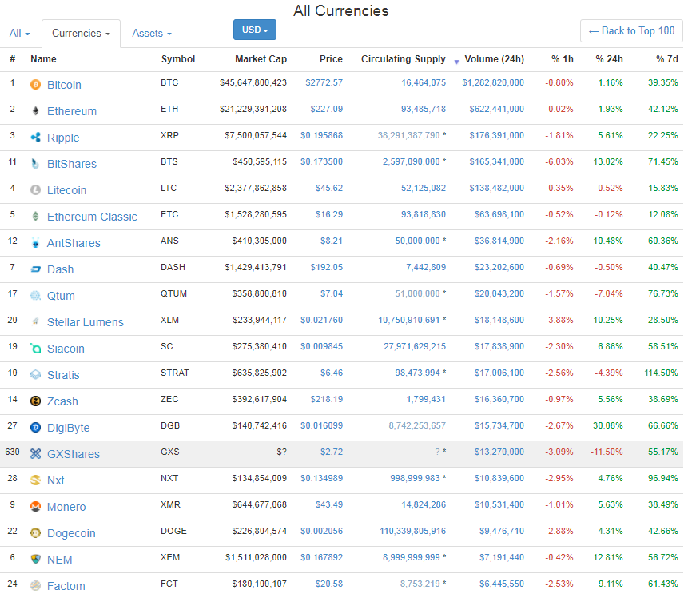Click NEM price $0.167892

(x=321, y=557)
